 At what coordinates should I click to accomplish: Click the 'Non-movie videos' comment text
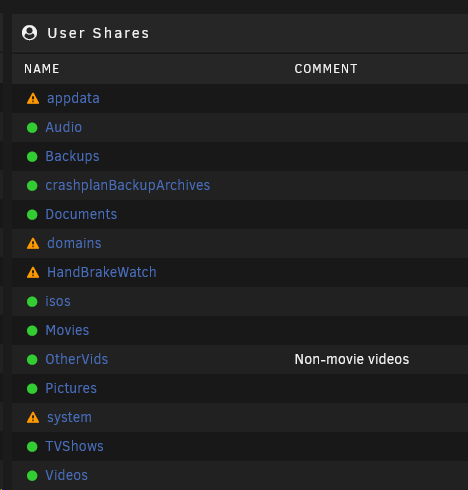[352, 359]
